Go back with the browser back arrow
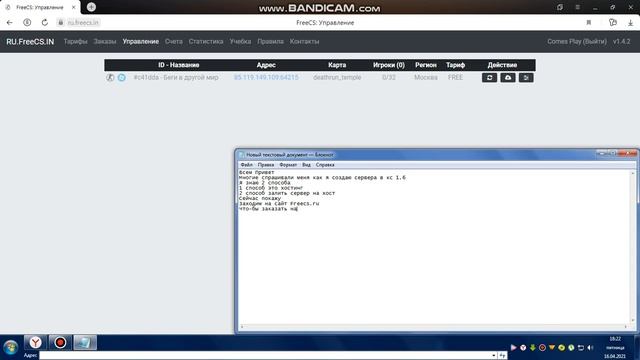The height and width of the screenshot is (360, 640). (10, 22)
